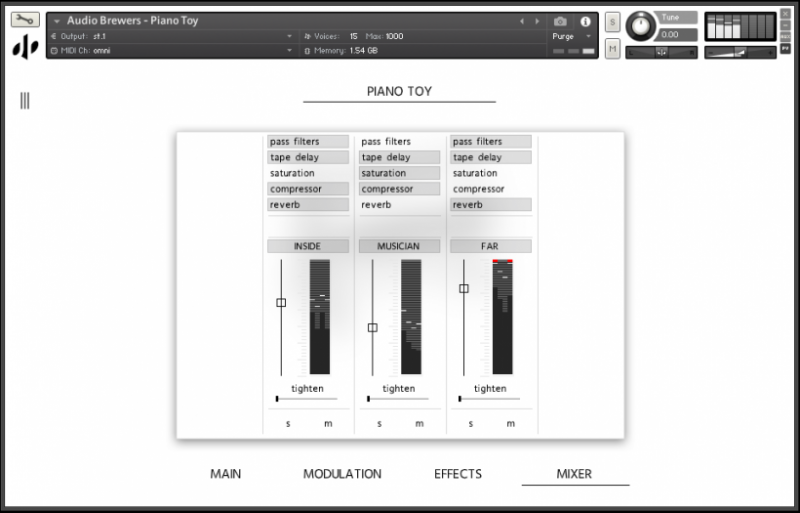Click the FAR channel volume fader handle
The height and width of the screenshot is (513, 800).
pyautogui.click(x=464, y=288)
